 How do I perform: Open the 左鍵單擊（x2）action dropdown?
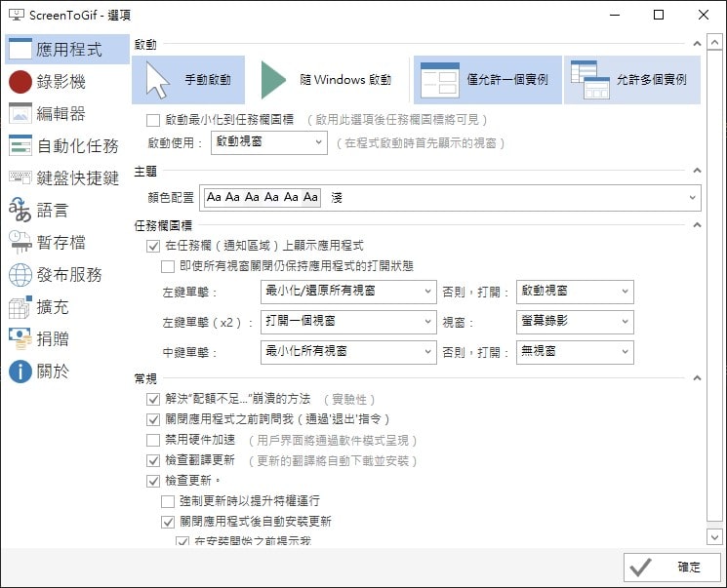pyautogui.click(x=348, y=322)
